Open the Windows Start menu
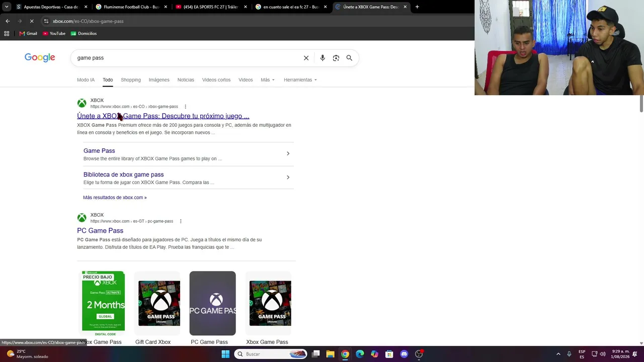This screenshot has height=362, width=644. point(225,354)
